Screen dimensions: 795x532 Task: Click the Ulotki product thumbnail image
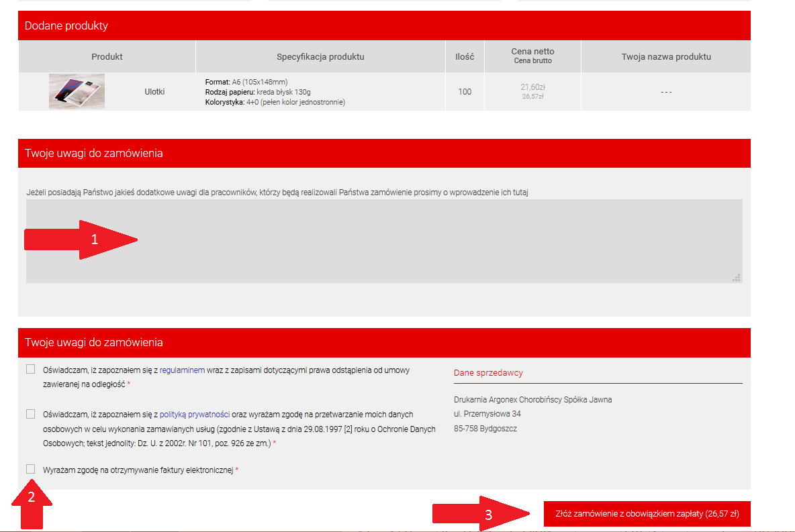click(x=77, y=91)
